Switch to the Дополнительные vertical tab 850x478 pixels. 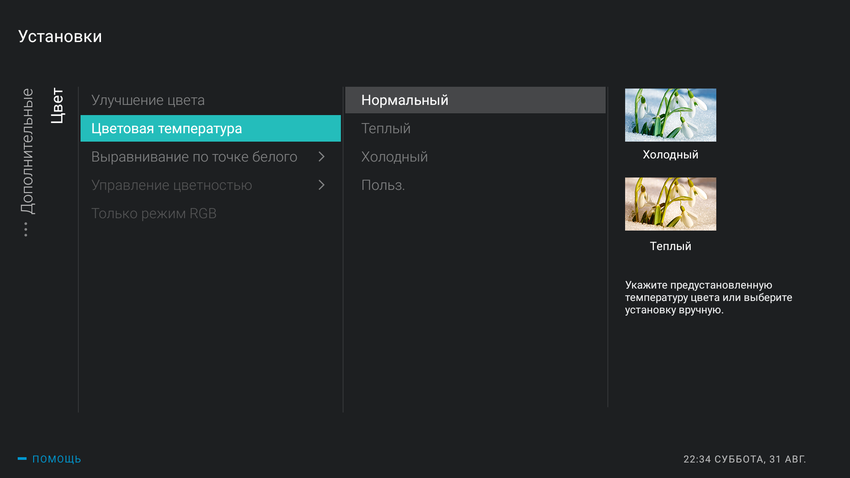pos(27,151)
